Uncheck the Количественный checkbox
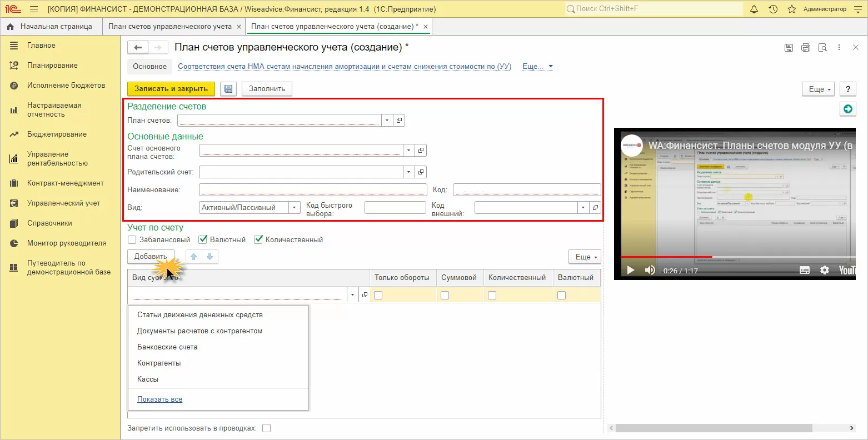This screenshot has width=868, height=440. coord(258,240)
